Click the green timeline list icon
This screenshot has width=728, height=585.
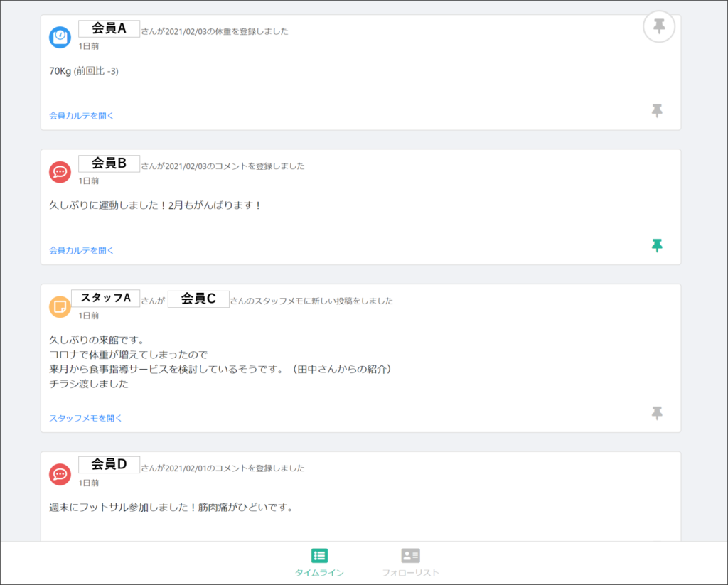coord(319,555)
